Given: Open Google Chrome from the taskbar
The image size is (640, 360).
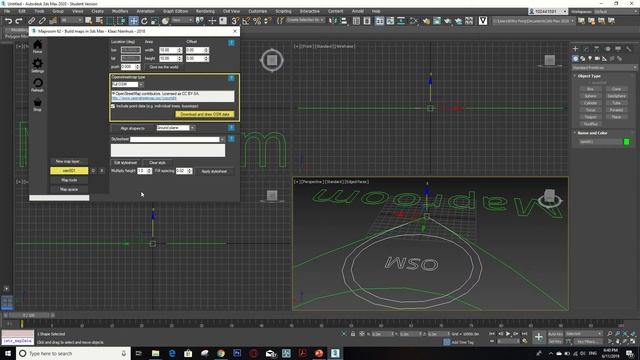Looking at the screenshot, I should point(221,353).
